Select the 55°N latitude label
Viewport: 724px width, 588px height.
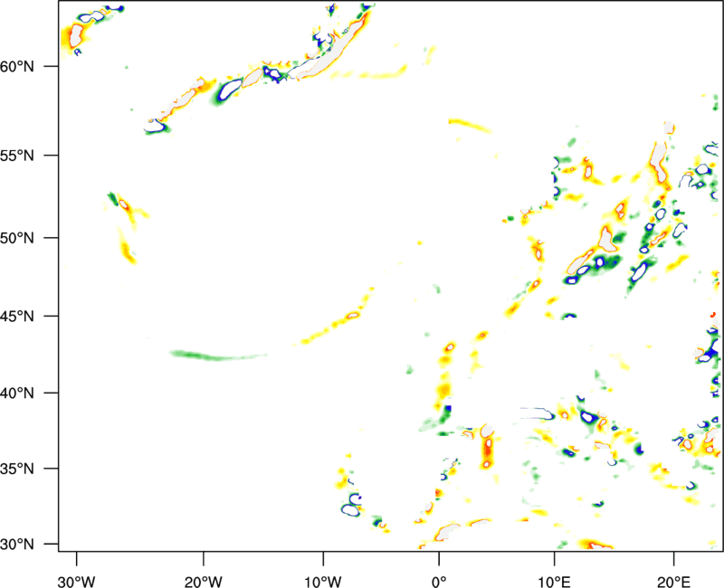[x=17, y=156]
